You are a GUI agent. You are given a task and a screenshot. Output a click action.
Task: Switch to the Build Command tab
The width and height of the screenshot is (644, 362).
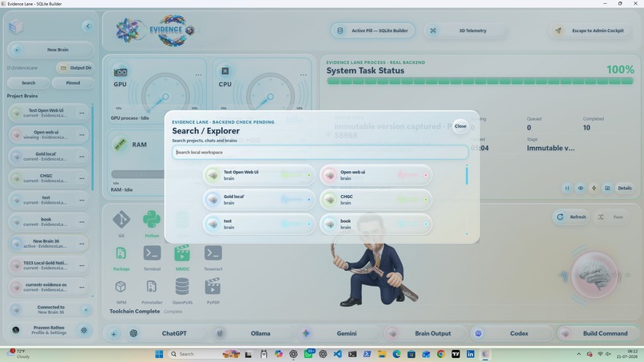coord(597,334)
